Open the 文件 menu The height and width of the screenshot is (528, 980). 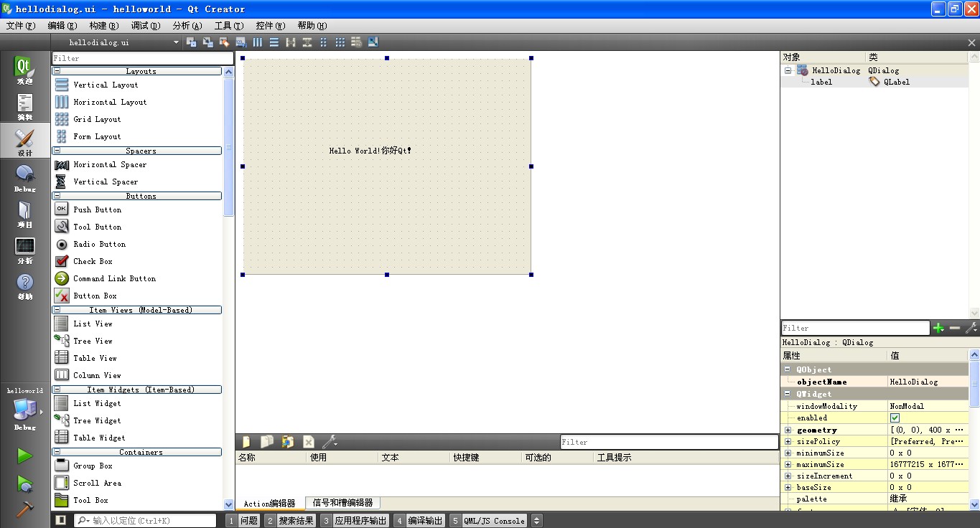pyautogui.click(x=20, y=26)
